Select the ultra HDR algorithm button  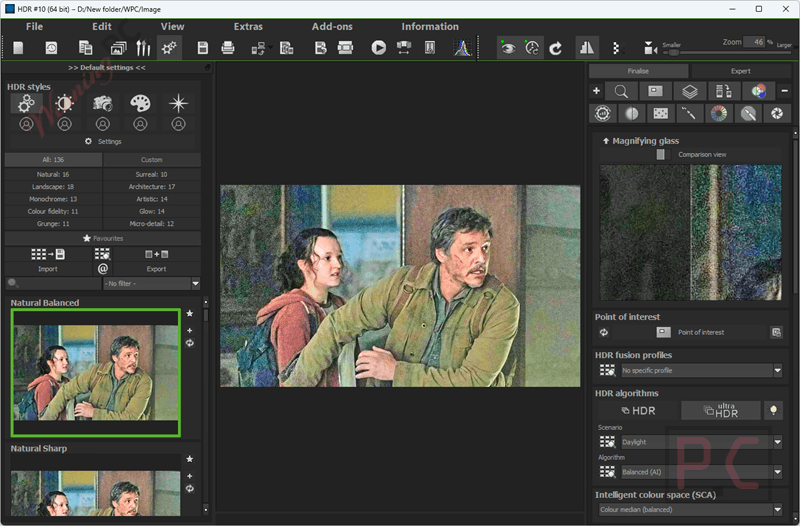720,410
